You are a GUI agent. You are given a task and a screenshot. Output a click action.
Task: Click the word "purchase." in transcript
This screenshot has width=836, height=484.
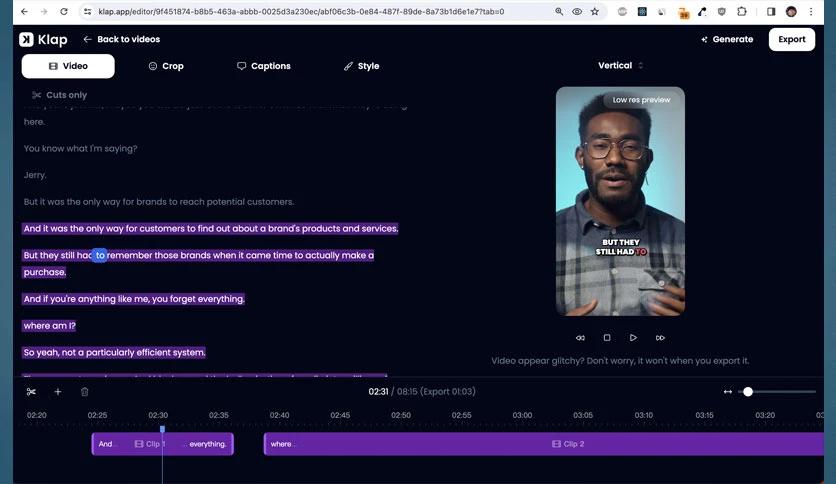pos(44,272)
